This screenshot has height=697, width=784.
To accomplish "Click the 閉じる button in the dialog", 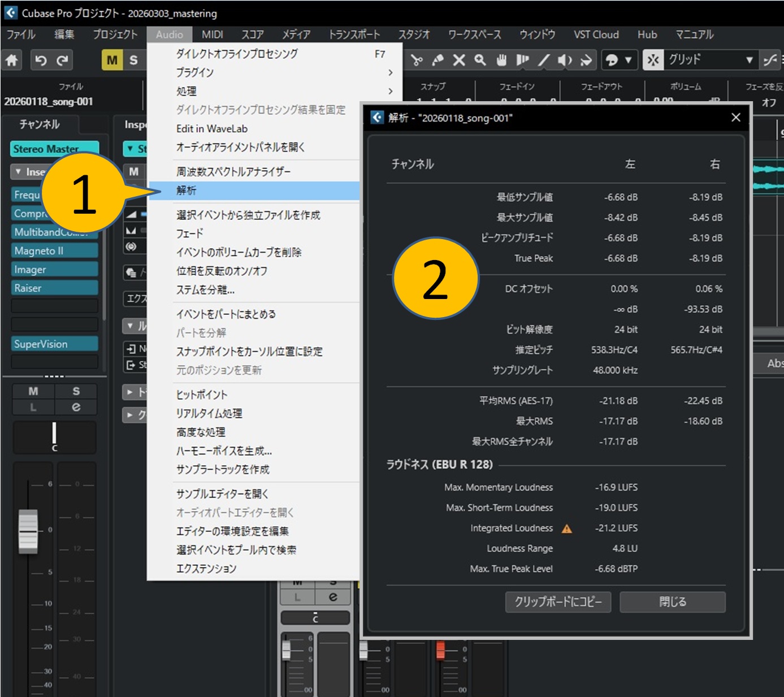I will pos(672,602).
